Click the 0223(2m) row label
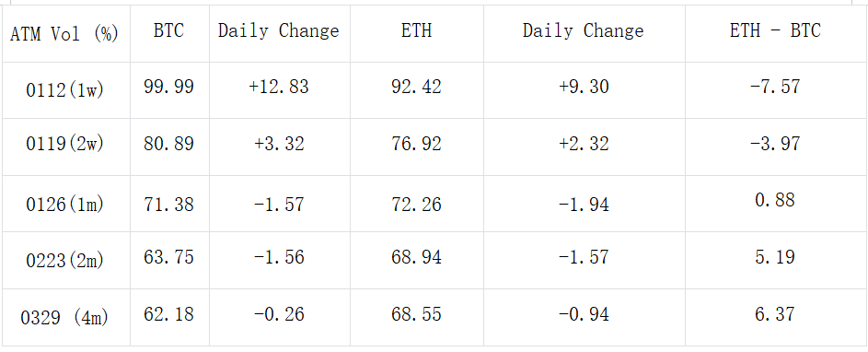 click(x=64, y=260)
